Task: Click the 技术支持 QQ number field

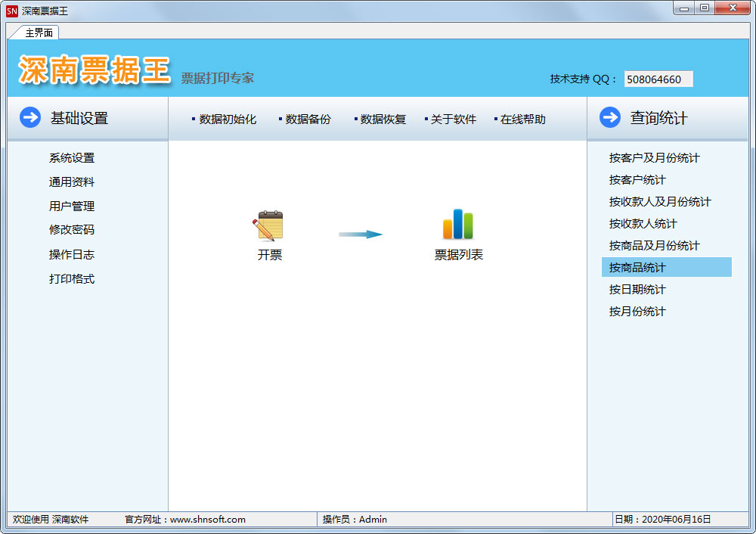Action: pyautogui.click(x=658, y=79)
